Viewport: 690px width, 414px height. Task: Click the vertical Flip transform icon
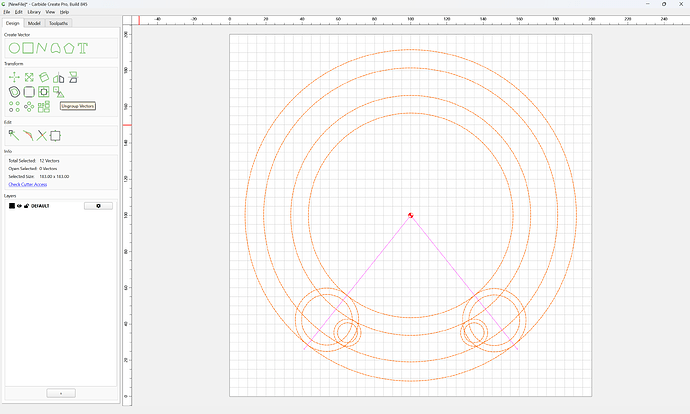tap(73, 77)
